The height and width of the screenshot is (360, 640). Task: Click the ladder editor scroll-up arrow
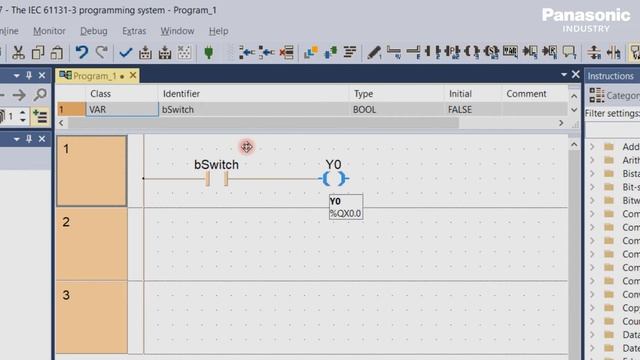tap(574, 144)
